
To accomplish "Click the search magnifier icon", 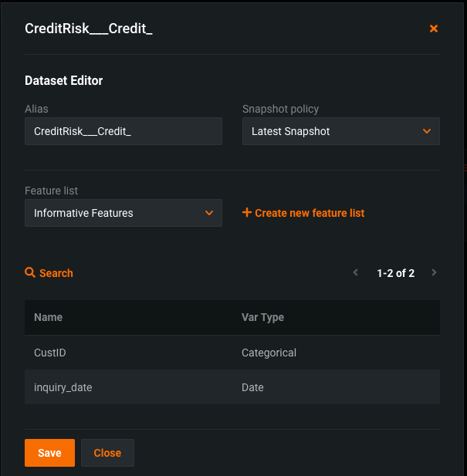I will (30, 273).
